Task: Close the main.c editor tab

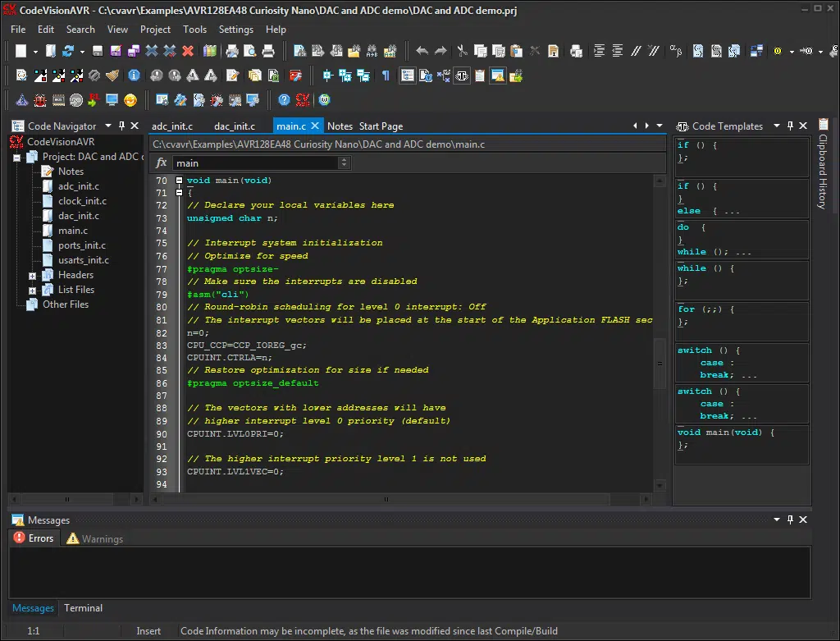Action: (315, 126)
